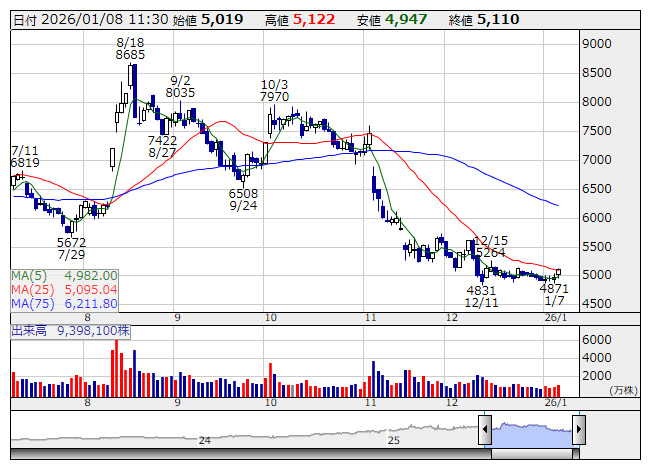
Task: Click the 7/29 5672 low label
Action: (x=71, y=249)
